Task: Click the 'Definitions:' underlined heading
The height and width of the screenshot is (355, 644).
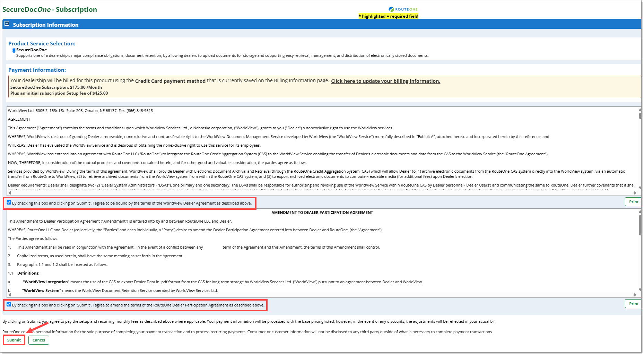Action: click(x=28, y=273)
